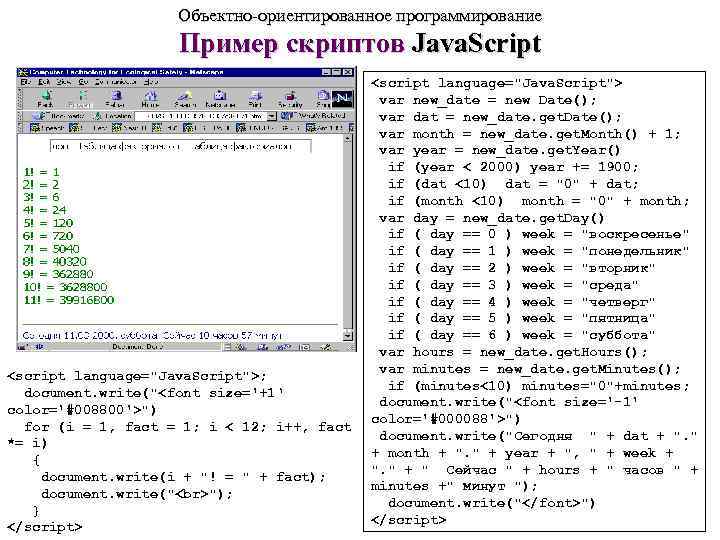
Task: Click the Netscape (Guide) toolbar button
Action: coord(220,98)
